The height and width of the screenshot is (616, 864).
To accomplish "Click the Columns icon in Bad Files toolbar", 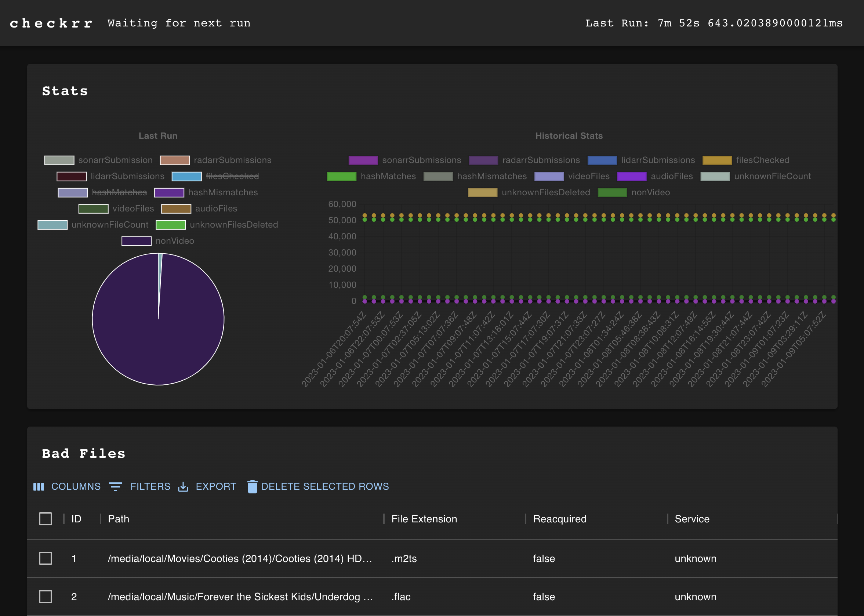I will [x=39, y=487].
